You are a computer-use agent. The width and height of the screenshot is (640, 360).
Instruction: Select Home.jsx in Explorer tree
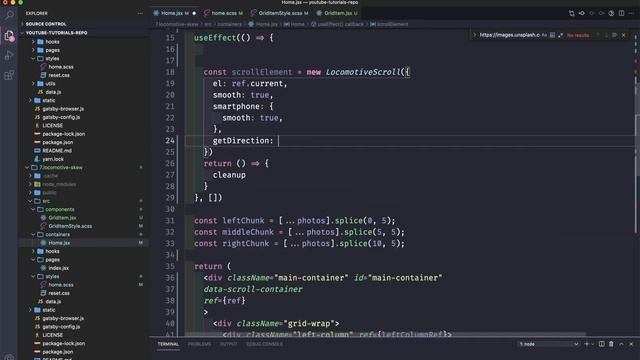click(x=59, y=243)
